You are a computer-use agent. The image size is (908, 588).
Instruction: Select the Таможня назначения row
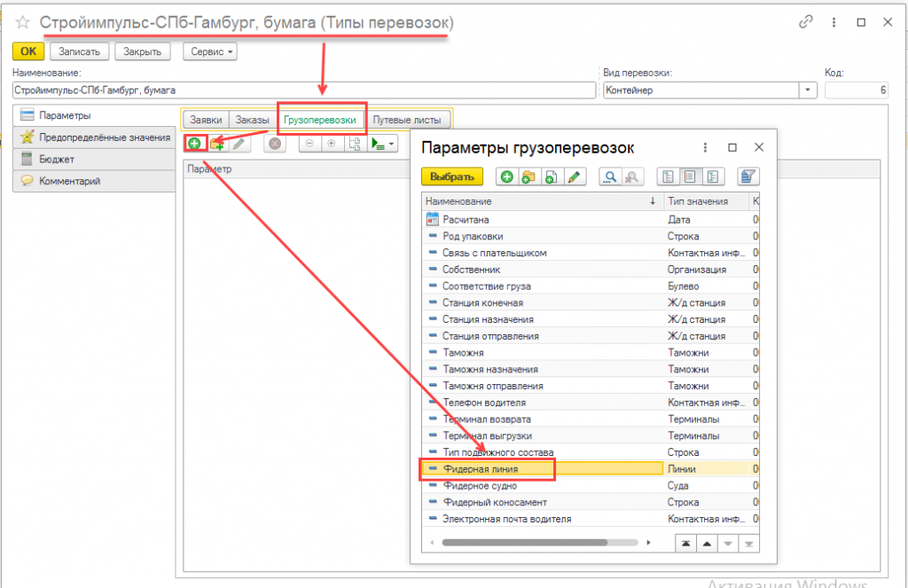pyautogui.click(x=590, y=369)
